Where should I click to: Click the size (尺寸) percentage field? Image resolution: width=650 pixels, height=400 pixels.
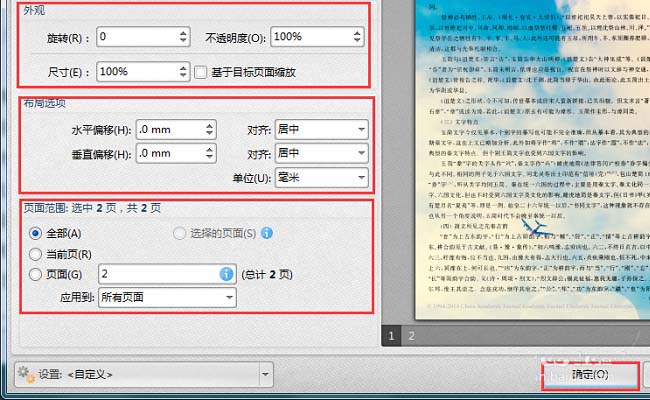tap(143, 72)
